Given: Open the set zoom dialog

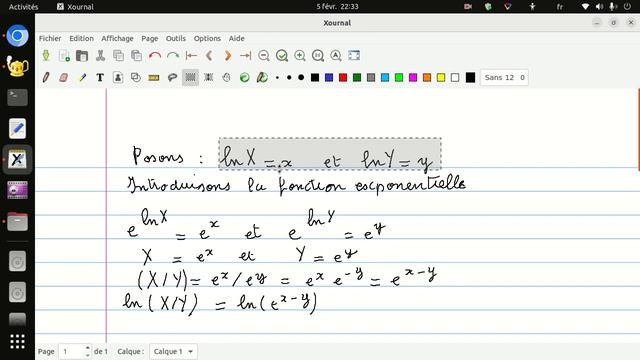Looking at the screenshot, I should (336, 56).
